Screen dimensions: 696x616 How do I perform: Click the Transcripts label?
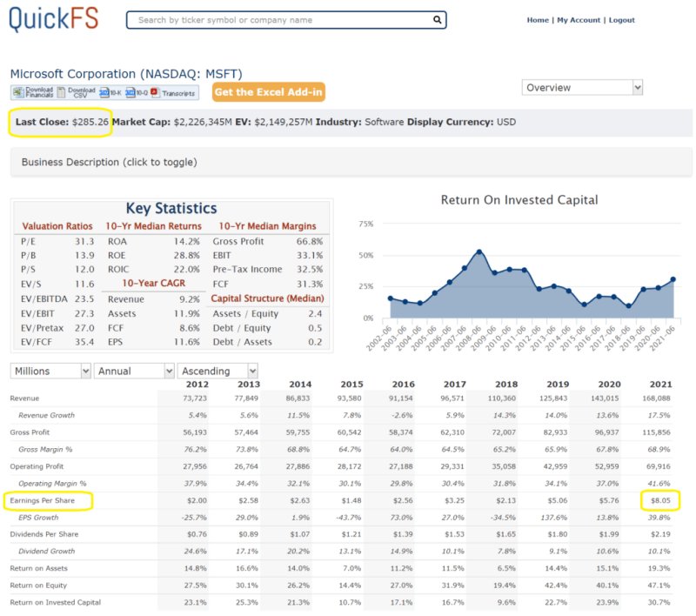tap(178, 93)
